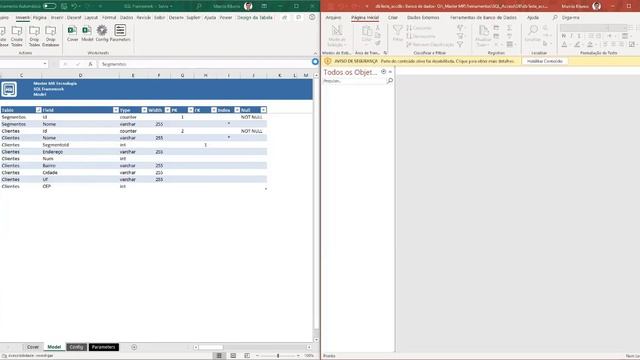Open the Table column filter dropdown

[38, 110]
